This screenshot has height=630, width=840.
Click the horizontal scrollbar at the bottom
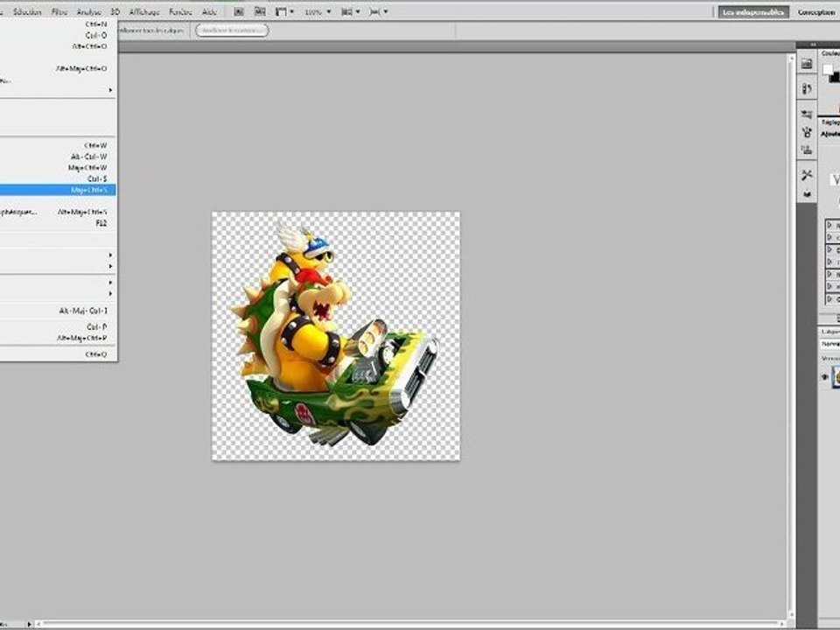point(409,624)
